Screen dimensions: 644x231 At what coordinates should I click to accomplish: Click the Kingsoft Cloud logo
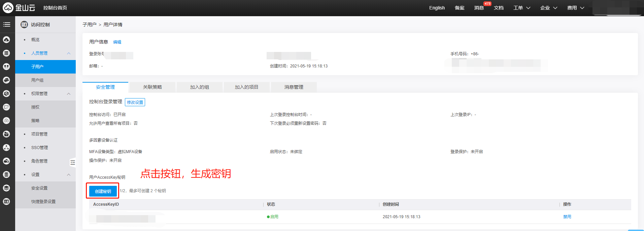[19, 7]
